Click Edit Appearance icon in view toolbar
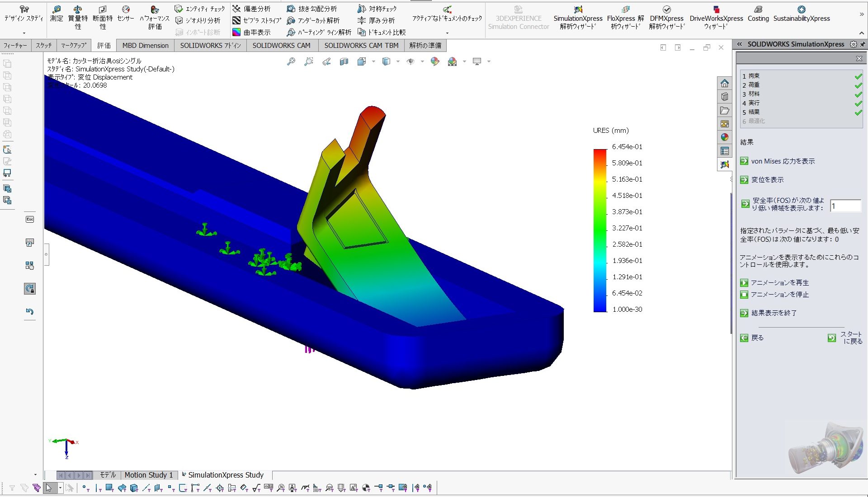Screen dimensions: 868x497 click(x=435, y=61)
